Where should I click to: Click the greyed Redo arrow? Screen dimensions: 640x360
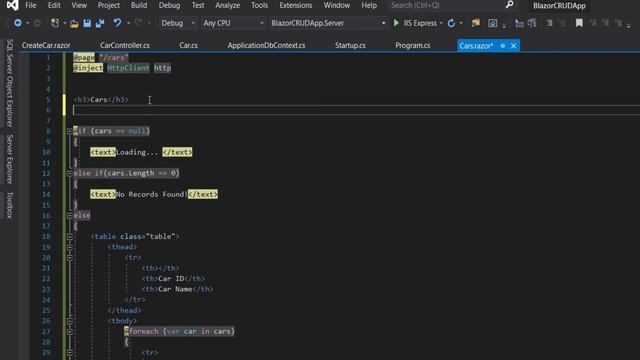[x=138, y=23]
